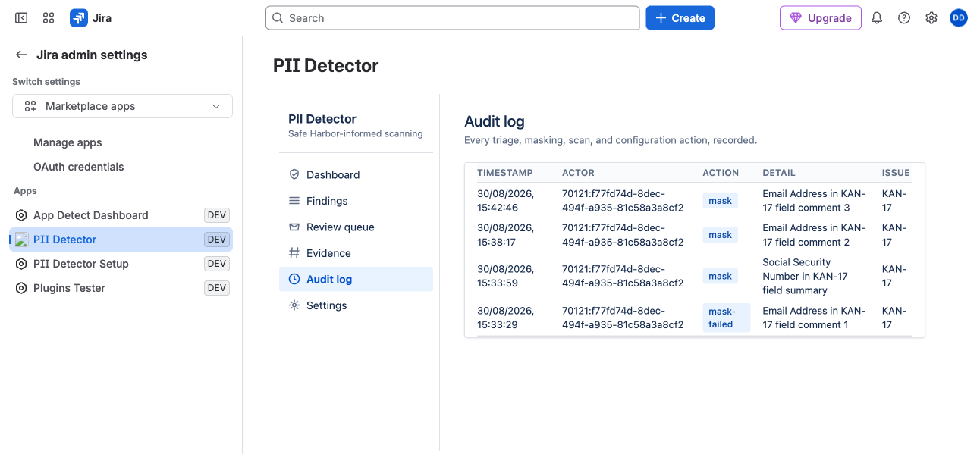
Task: Open the Dashboard tab
Action: (356, 174)
